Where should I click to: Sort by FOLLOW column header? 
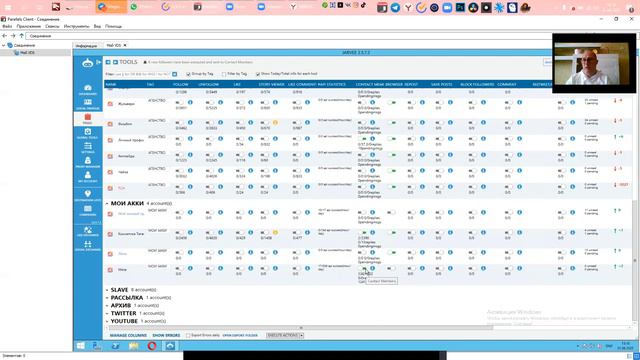click(180, 84)
